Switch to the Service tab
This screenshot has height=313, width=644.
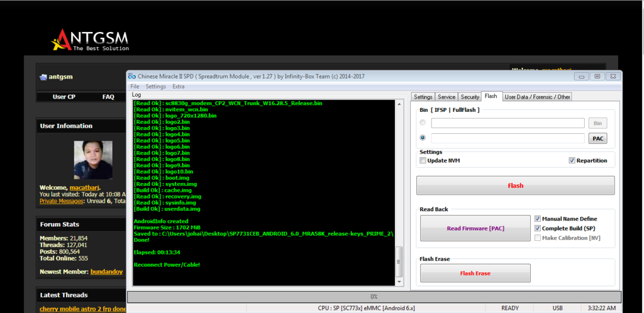(x=446, y=97)
